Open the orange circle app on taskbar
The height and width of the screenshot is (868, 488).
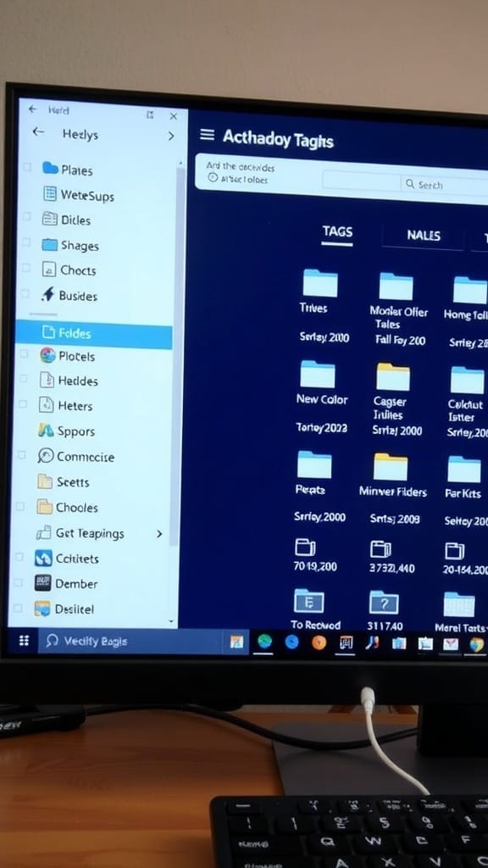[319, 643]
